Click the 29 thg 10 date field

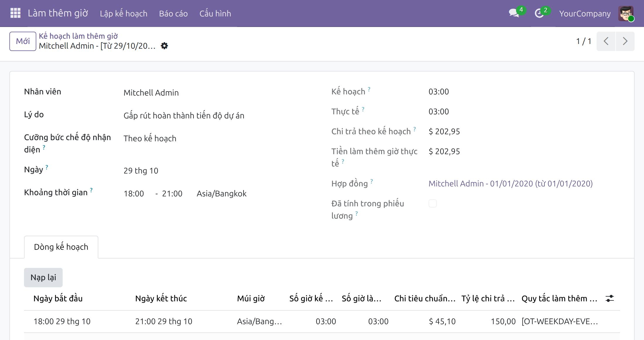coord(141,171)
